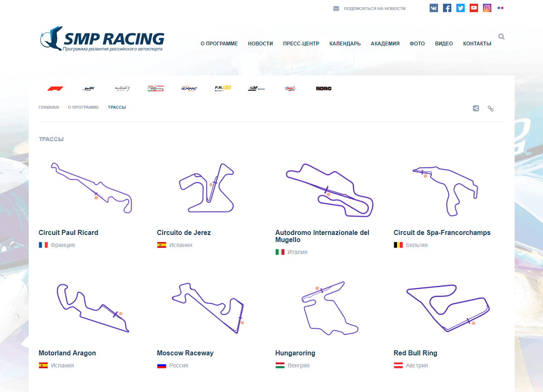543x392 pixels.
Task: Click the Motorland Aragon track map
Action: tap(93, 308)
